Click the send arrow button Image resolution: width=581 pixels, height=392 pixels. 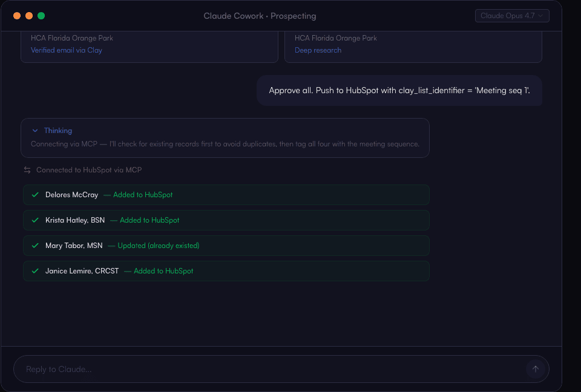pos(535,369)
